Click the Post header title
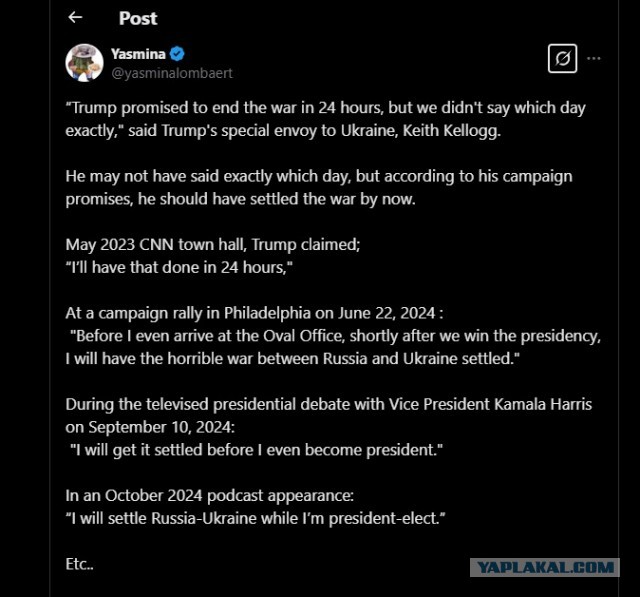The height and width of the screenshot is (597, 640). (138, 18)
